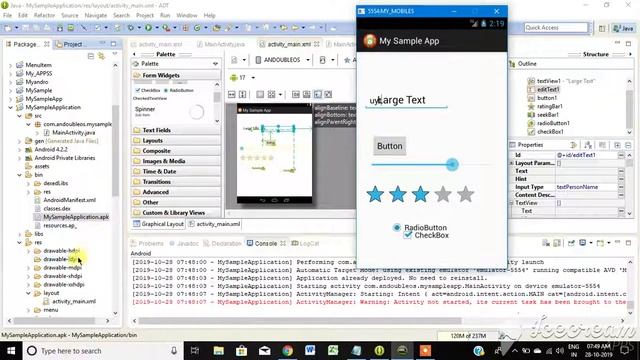This screenshot has width=640, height=360.
Task: Open the Console tab
Action: click(265, 243)
